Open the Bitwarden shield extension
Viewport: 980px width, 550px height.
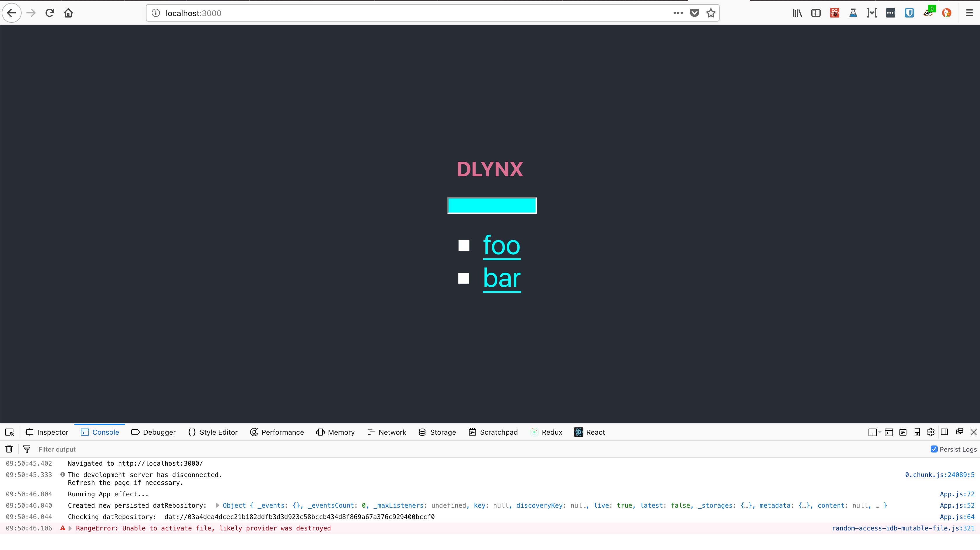[x=909, y=13]
